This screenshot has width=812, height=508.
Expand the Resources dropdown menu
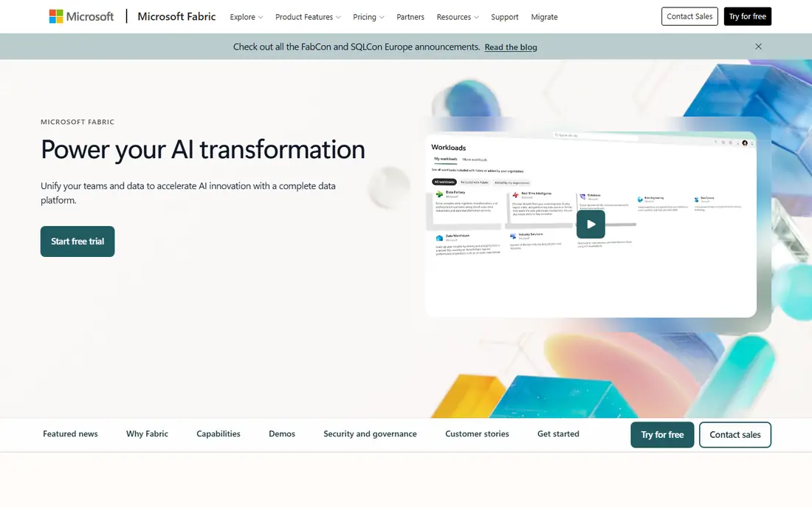click(x=458, y=17)
